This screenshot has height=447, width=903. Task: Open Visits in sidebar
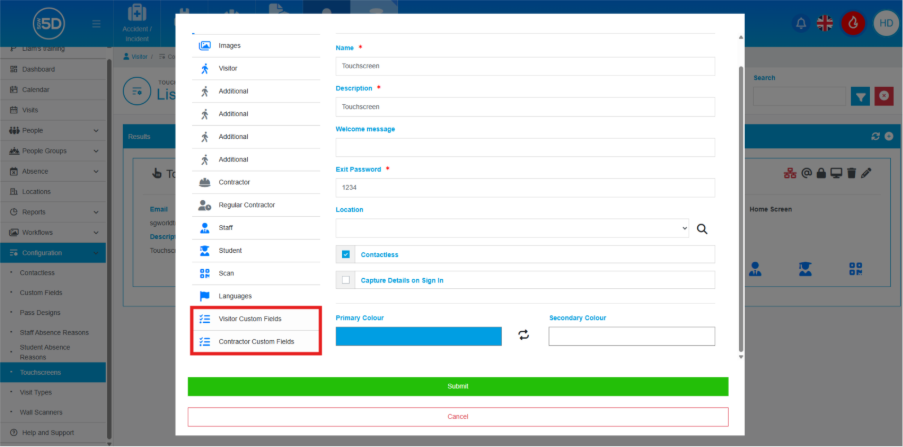pos(53,110)
